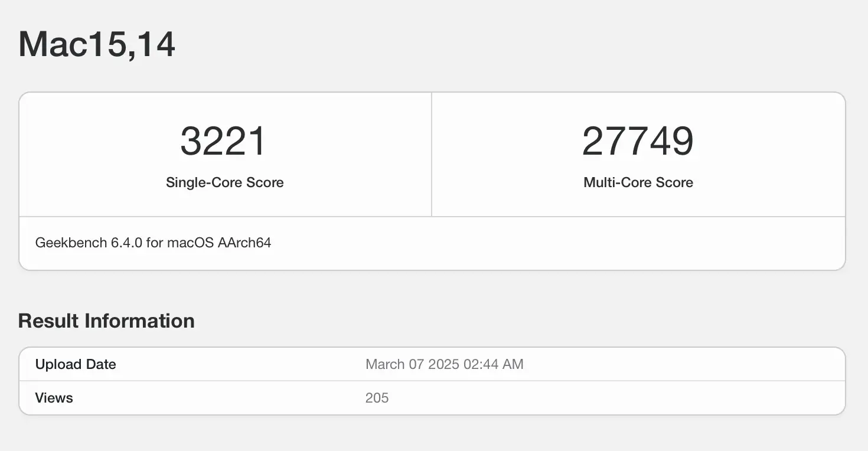The width and height of the screenshot is (868, 451).
Task: Click the Upload Date row label
Action: (x=76, y=364)
